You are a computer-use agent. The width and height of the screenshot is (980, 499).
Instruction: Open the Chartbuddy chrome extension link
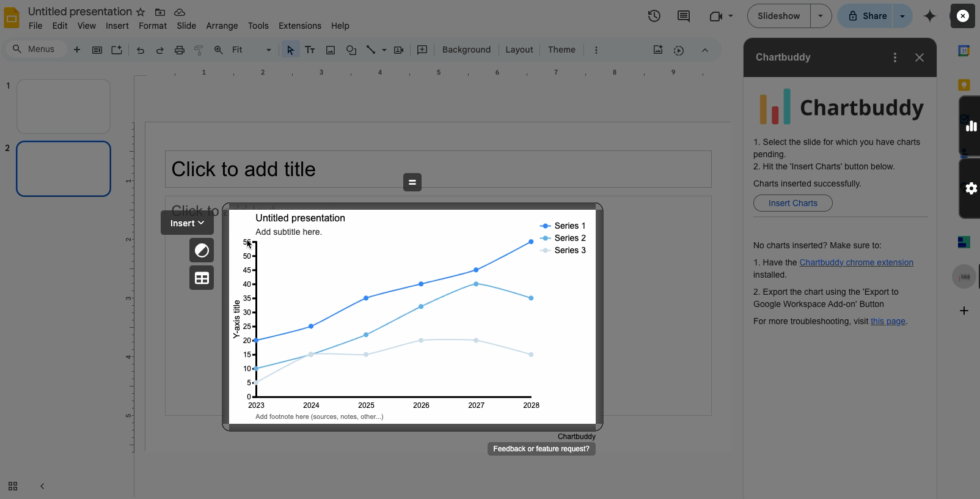point(856,262)
